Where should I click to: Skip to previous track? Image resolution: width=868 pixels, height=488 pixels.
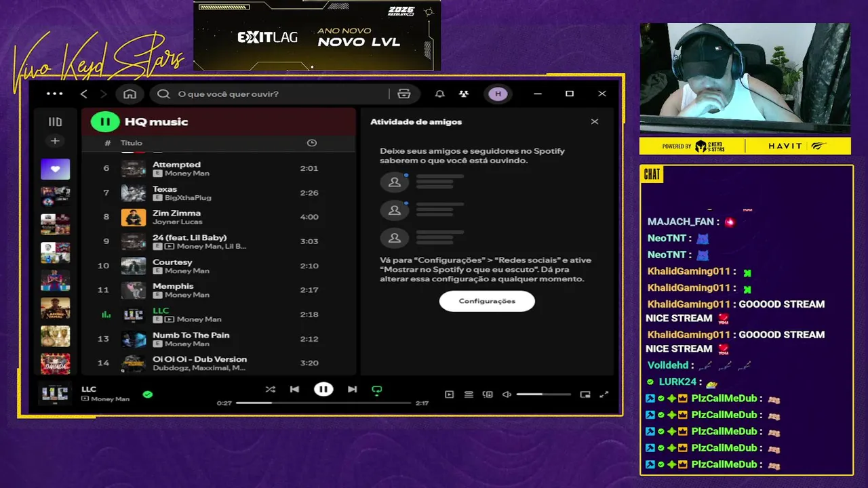294,390
